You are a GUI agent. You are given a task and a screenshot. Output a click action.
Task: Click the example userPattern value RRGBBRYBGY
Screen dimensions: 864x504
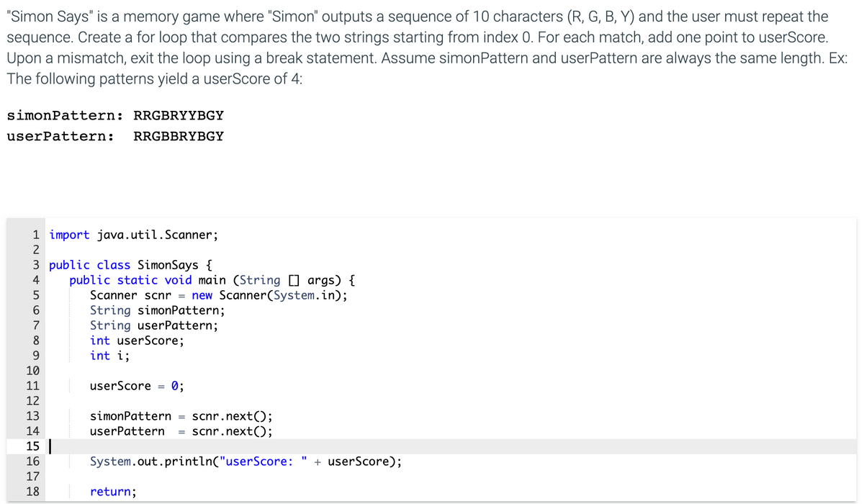[x=179, y=136]
